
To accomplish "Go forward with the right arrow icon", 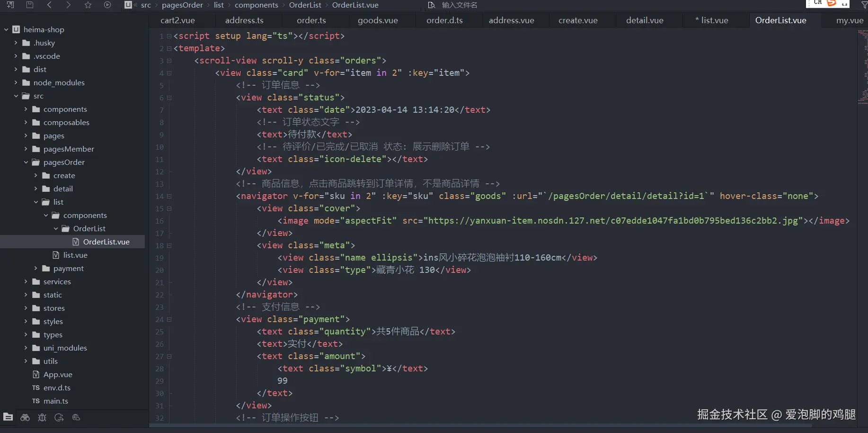I will click(69, 5).
